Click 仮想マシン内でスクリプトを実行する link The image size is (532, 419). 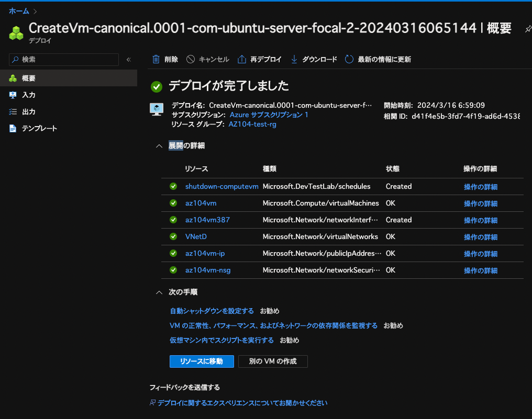tap(221, 340)
